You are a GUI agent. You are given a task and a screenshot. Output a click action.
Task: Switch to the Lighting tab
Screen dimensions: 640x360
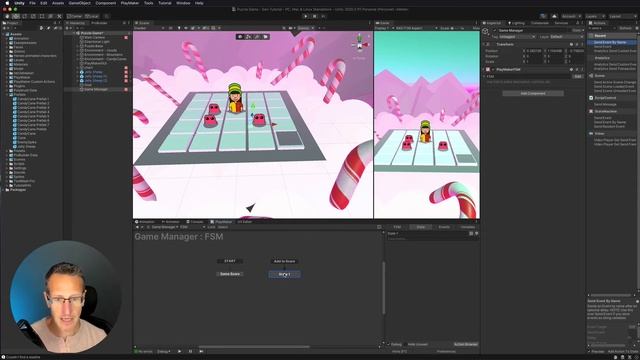click(x=517, y=23)
